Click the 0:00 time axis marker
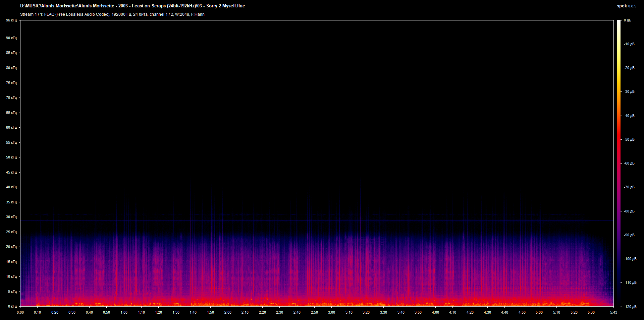 pos(20,313)
